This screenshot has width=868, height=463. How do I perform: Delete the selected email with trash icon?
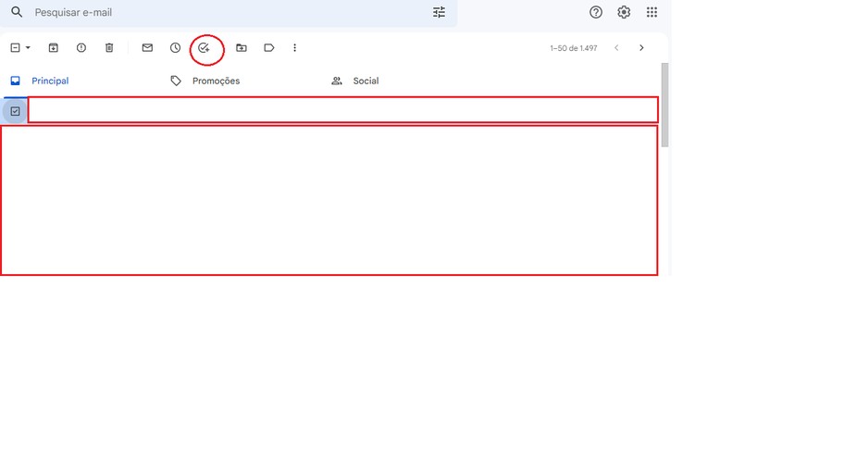coord(109,48)
